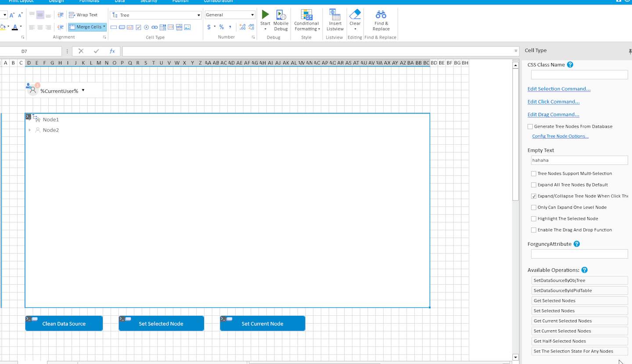Click the Empty Text input field
This screenshot has height=364, width=632.
pyautogui.click(x=579, y=160)
